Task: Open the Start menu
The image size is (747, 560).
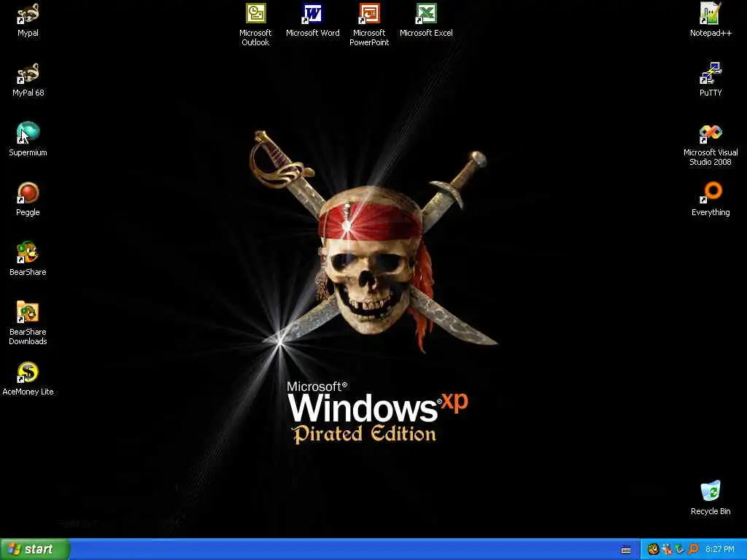Action: click(x=35, y=549)
